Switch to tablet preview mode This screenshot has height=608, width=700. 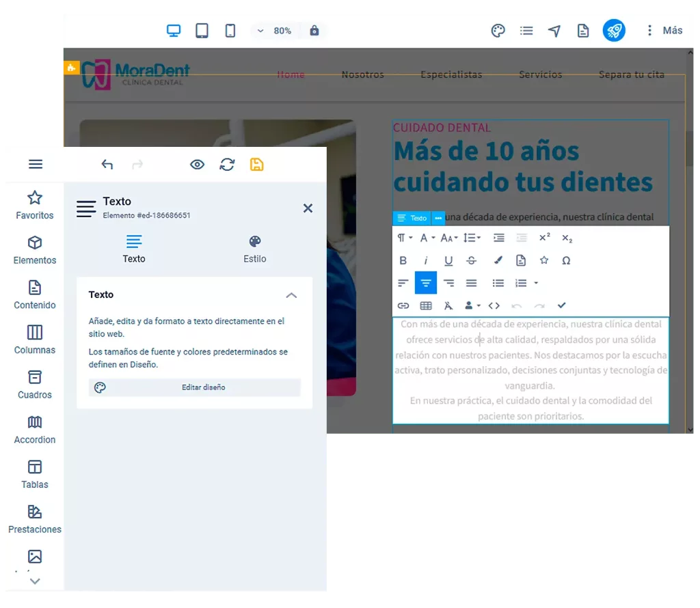202,31
